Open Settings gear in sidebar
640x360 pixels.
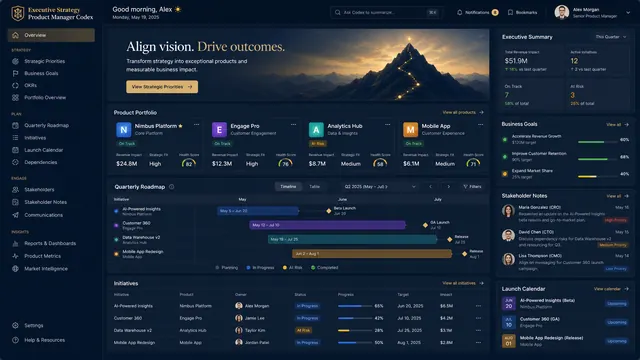(16, 325)
